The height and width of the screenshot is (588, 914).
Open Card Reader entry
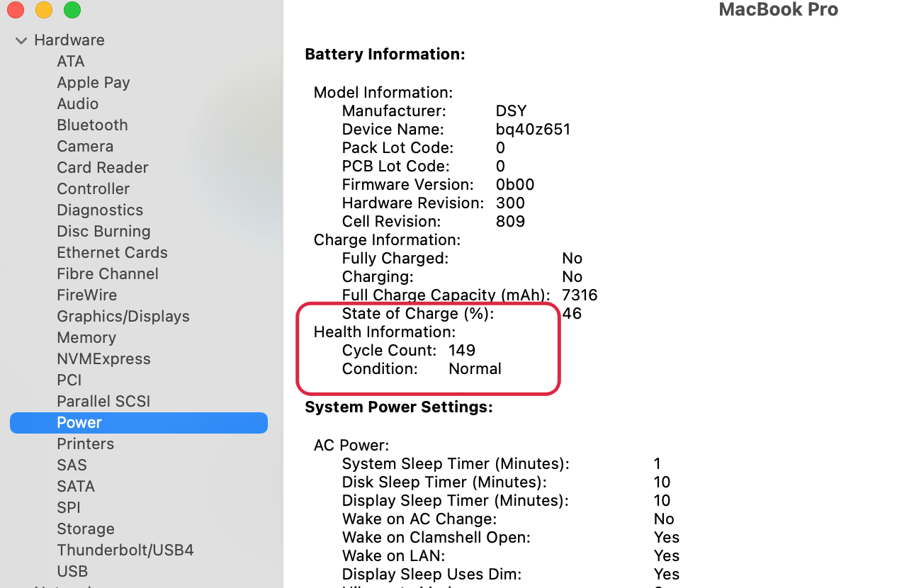(x=103, y=167)
